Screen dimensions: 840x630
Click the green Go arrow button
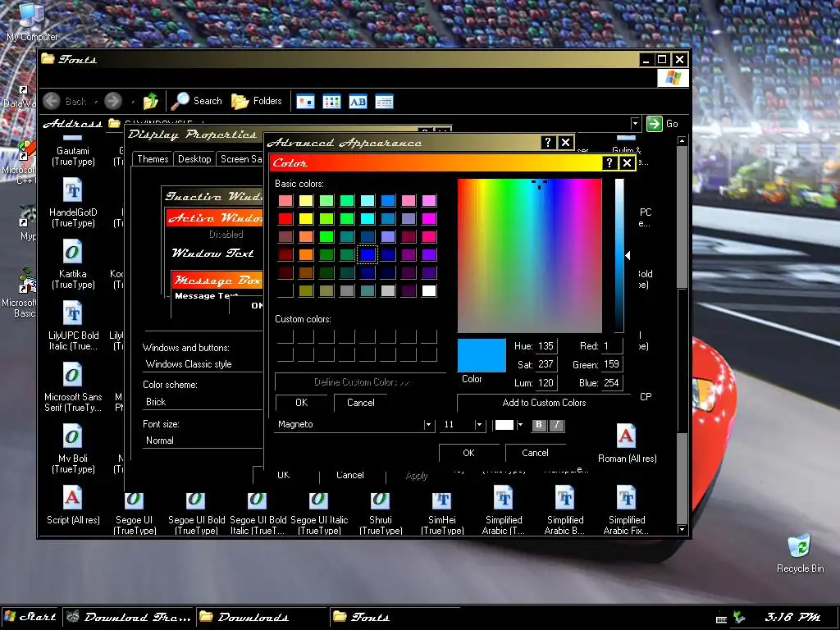click(654, 124)
